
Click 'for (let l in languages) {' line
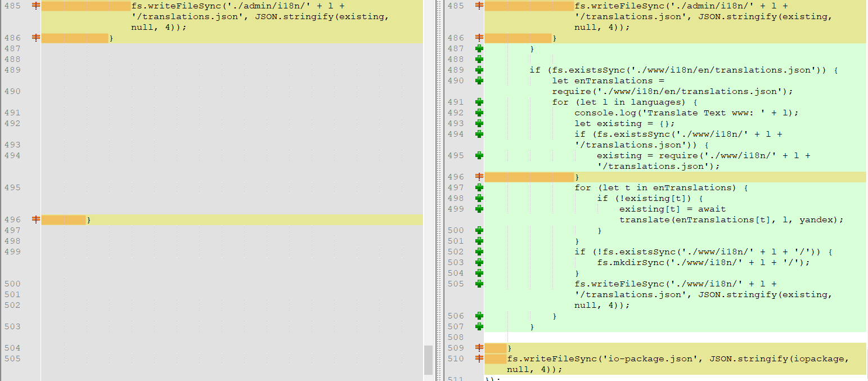coord(624,102)
